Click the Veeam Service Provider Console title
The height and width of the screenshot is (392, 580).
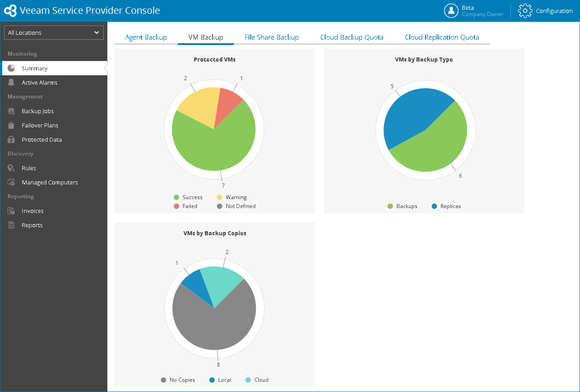90,10
